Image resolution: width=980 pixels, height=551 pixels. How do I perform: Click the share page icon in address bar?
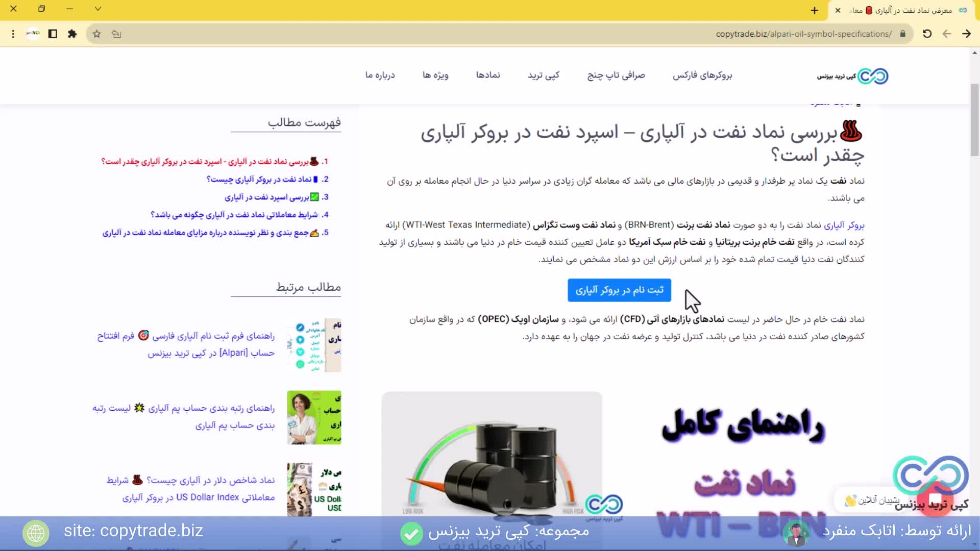tap(116, 34)
